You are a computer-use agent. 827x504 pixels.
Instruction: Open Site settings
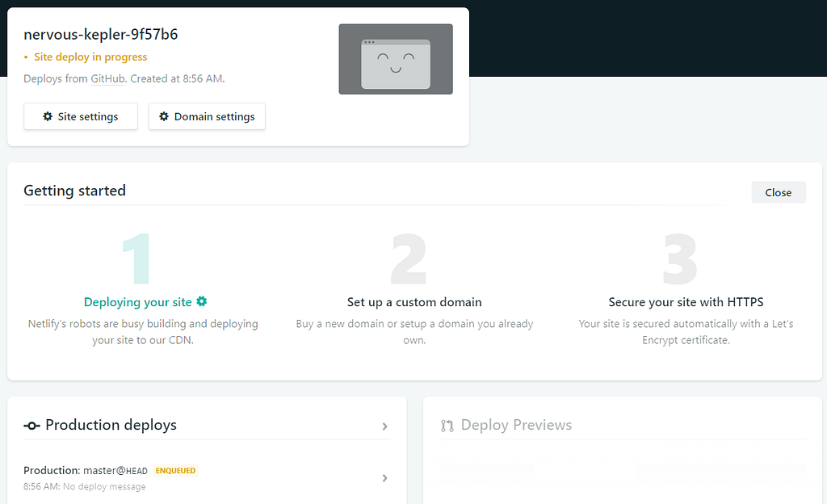point(81,116)
